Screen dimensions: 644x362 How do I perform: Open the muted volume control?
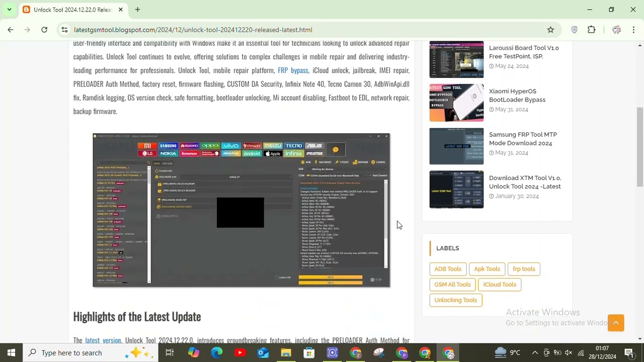(x=569, y=352)
